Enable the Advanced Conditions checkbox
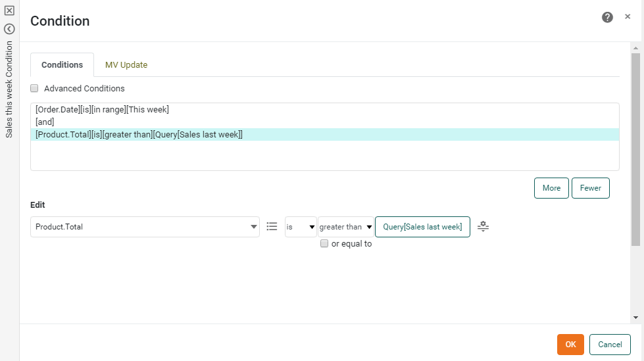 pos(35,88)
